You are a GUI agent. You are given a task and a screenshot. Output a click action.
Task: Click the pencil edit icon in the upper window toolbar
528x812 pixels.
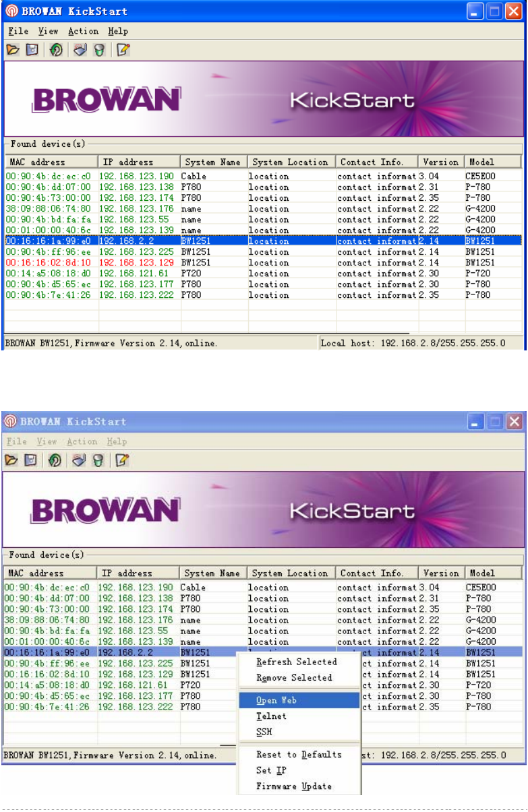point(123,50)
